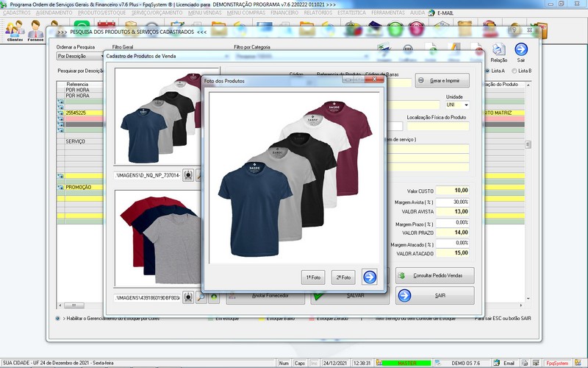The width and height of the screenshot is (588, 368).
Task: Show the 1ª Foto picture
Action: pos(313,277)
